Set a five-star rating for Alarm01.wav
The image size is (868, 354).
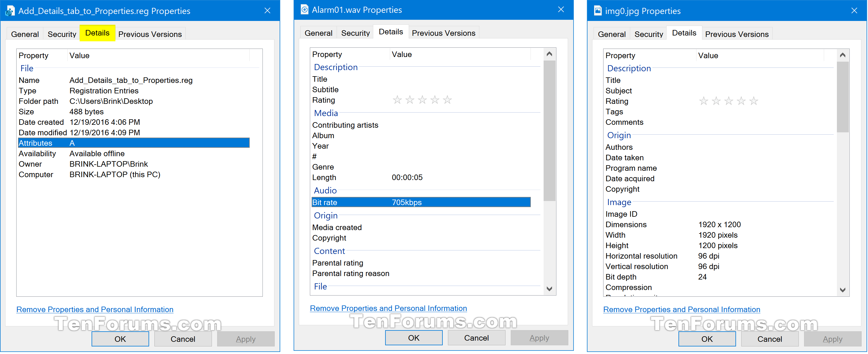tap(447, 99)
